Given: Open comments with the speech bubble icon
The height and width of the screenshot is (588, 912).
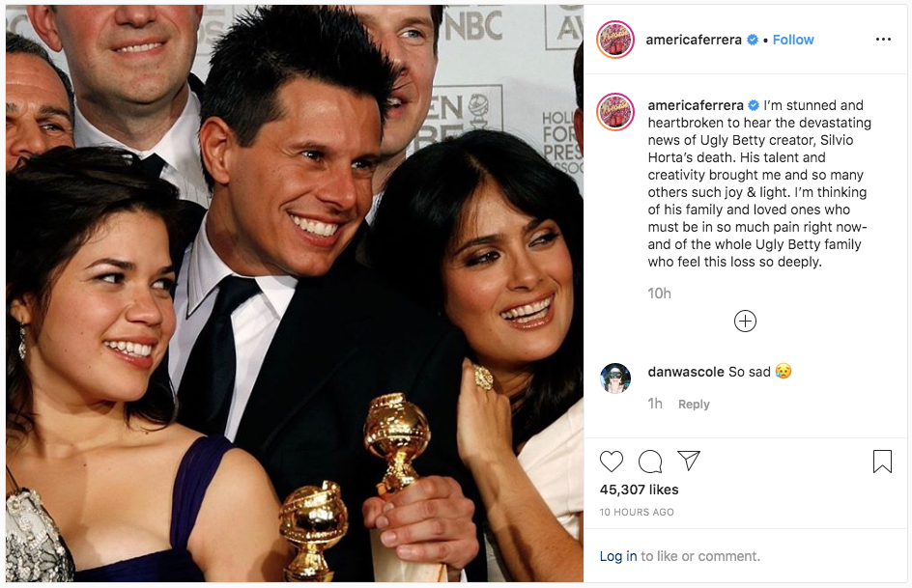Looking at the screenshot, I should (650, 462).
